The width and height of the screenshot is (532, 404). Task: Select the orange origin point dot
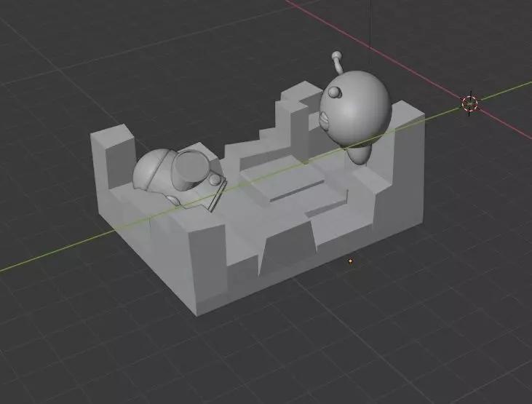pos(351,261)
